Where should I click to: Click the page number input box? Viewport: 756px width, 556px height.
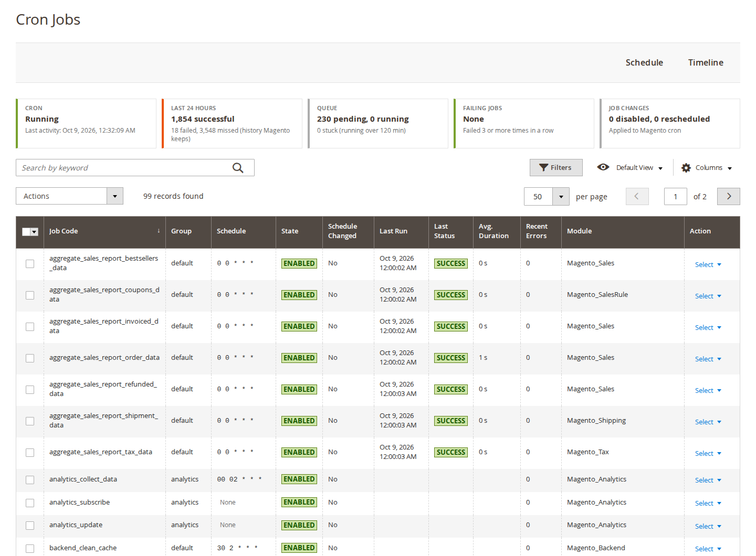[676, 197]
